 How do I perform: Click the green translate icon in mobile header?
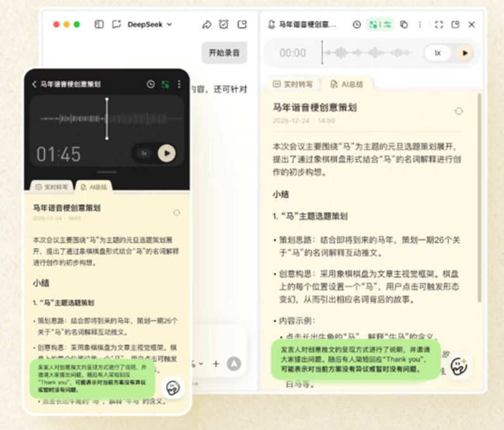coord(165,84)
